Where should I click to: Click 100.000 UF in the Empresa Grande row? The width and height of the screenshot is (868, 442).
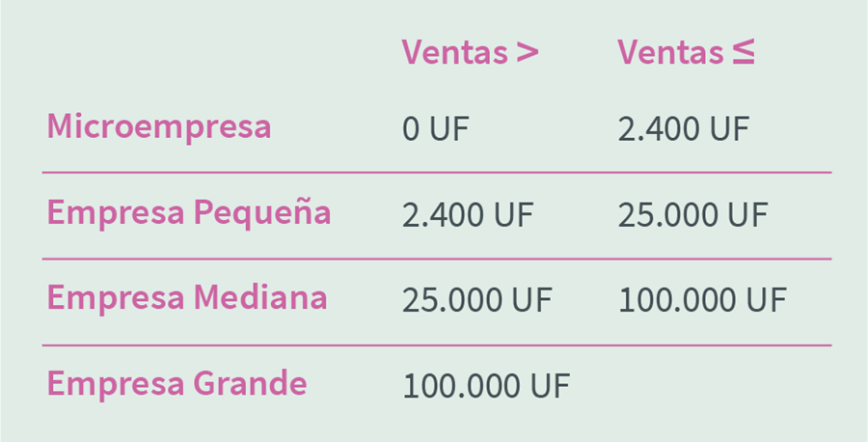tap(487, 386)
